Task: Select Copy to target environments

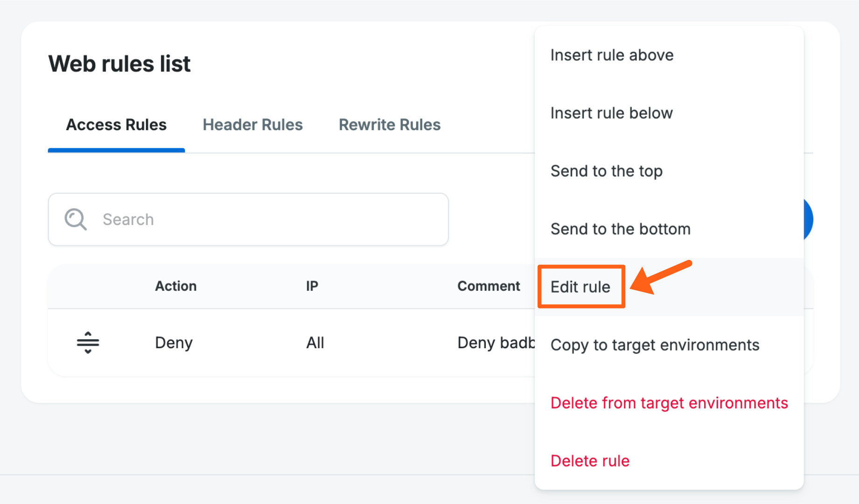Action: (x=655, y=345)
